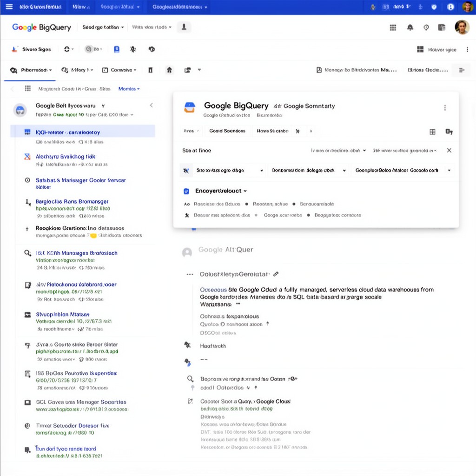Screen dimensions: 476x476
Task: Click the calendar icon near the large avatar
Action: (x=442, y=27)
